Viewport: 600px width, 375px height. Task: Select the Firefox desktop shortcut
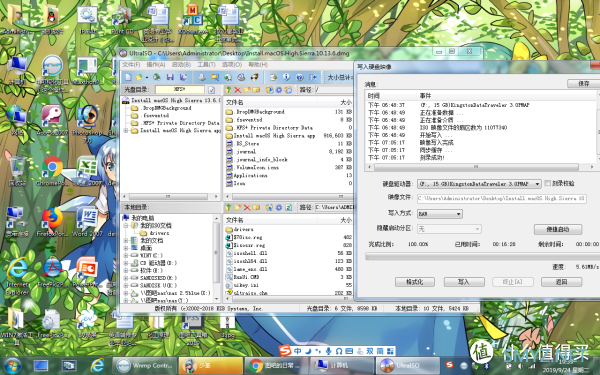pyautogui.click(x=52, y=222)
